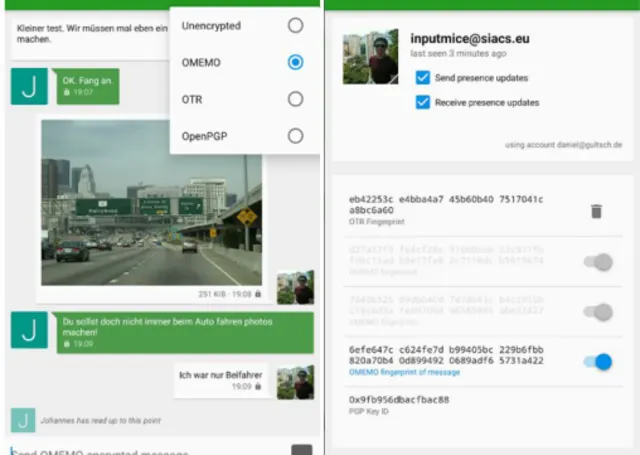This screenshot has width=640, height=455.
Task: Click '251 KiB · 19:08' photo info
Action: pos(225,294)
